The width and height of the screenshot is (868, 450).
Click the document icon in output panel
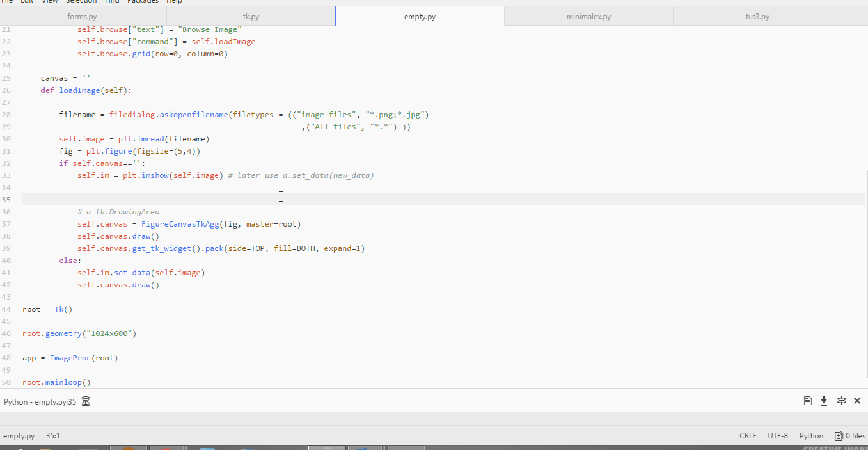pyautogui.click(x=808, y=401)
